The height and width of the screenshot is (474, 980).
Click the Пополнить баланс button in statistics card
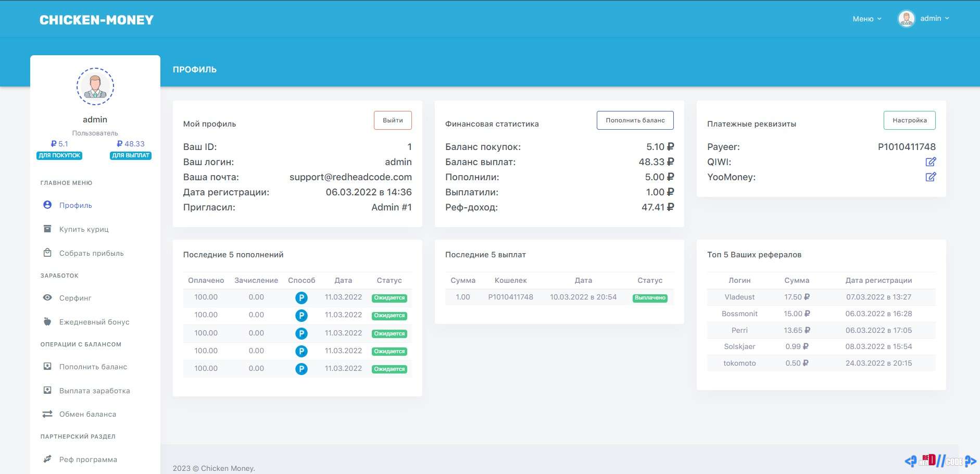click(x=635, y=120)
